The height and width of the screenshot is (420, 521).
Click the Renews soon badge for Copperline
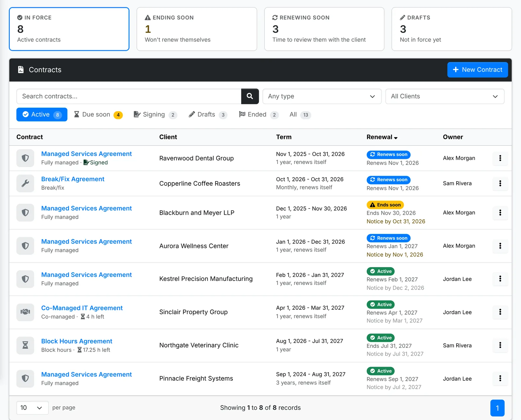[x=388, y=180]
